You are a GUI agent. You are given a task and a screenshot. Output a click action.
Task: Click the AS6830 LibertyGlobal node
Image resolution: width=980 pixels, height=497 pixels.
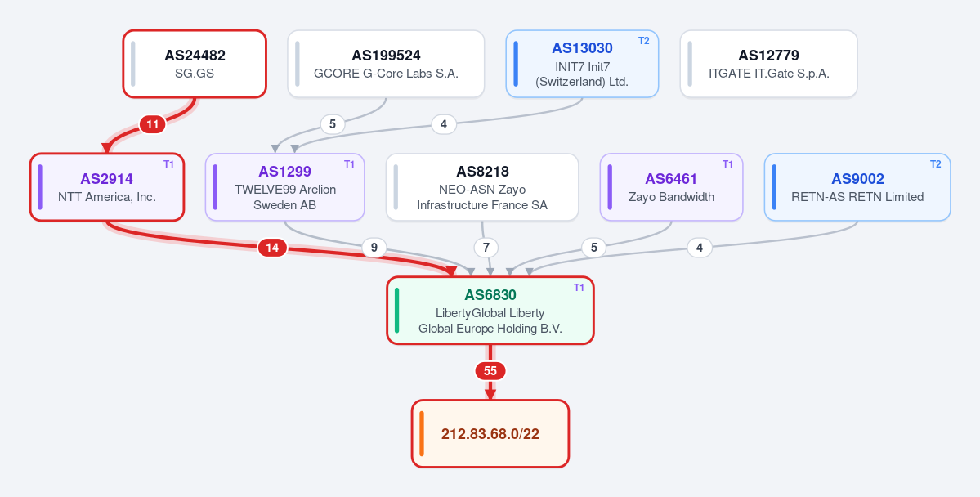pos(490,310)
